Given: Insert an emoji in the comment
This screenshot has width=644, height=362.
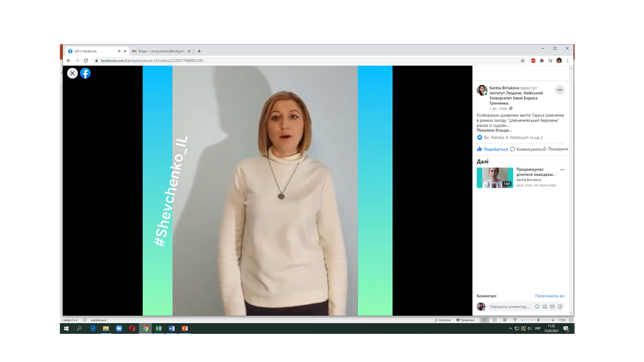Looking at the screenshot, I should click(x=537, y=307).
